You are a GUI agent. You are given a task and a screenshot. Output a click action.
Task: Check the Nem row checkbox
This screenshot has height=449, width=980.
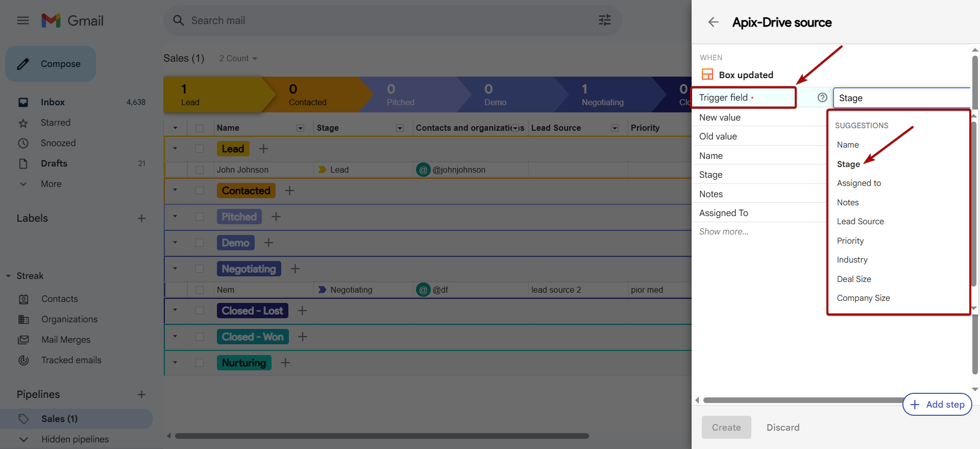pos(200,290)
